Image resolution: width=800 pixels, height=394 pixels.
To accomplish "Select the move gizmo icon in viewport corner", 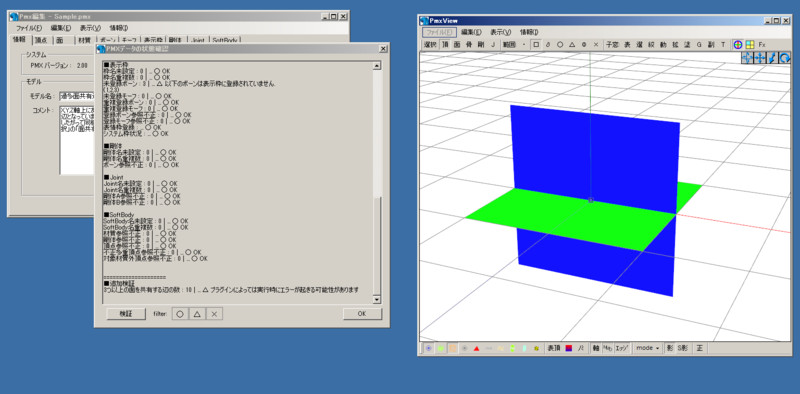I will click(x=760, y=58).
